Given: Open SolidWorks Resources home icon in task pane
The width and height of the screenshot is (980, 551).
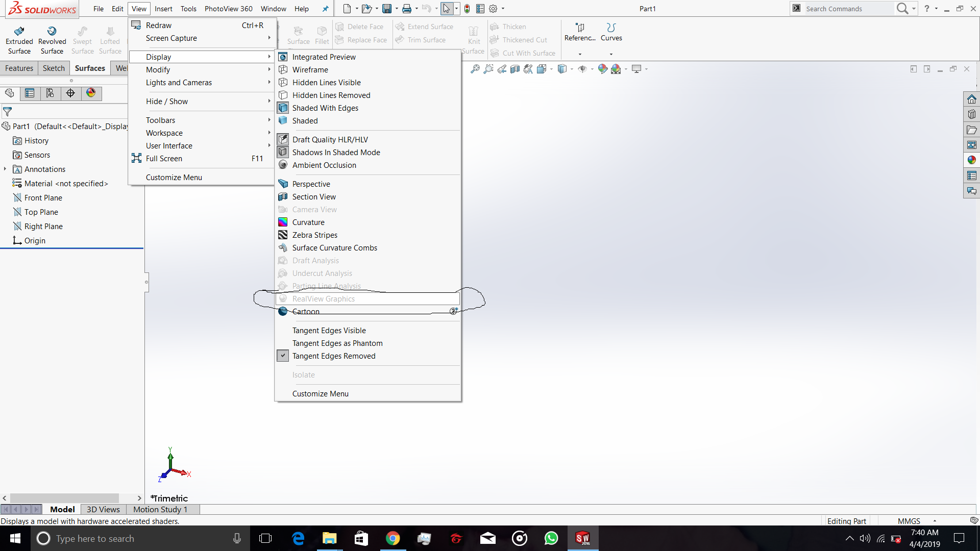Looking at the screenshot, I should pos(971,99).
